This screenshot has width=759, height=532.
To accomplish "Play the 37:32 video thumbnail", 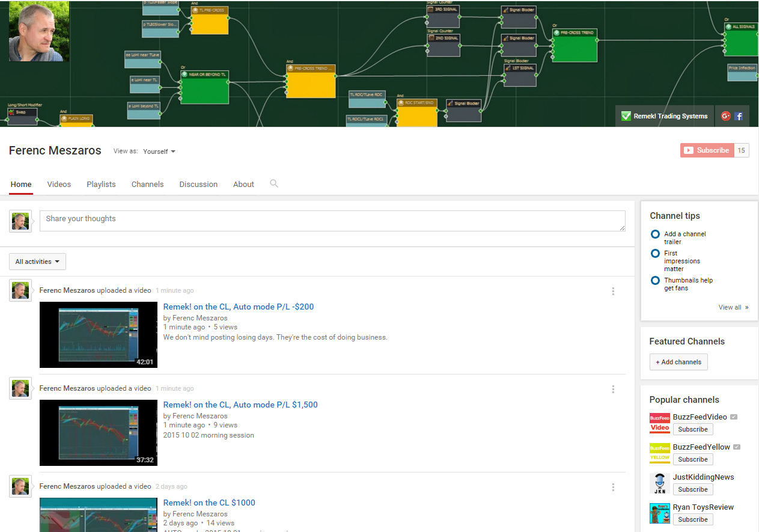I will [99, 433].
